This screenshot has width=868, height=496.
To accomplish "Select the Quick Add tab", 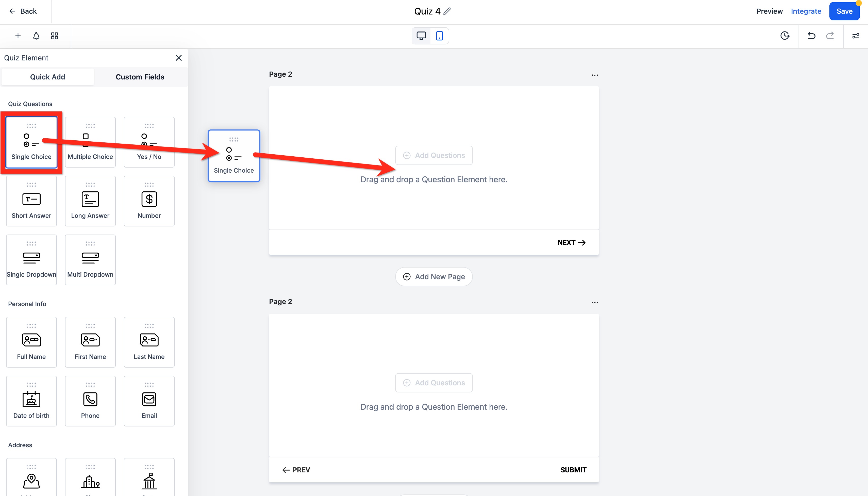I will [48, 77].
